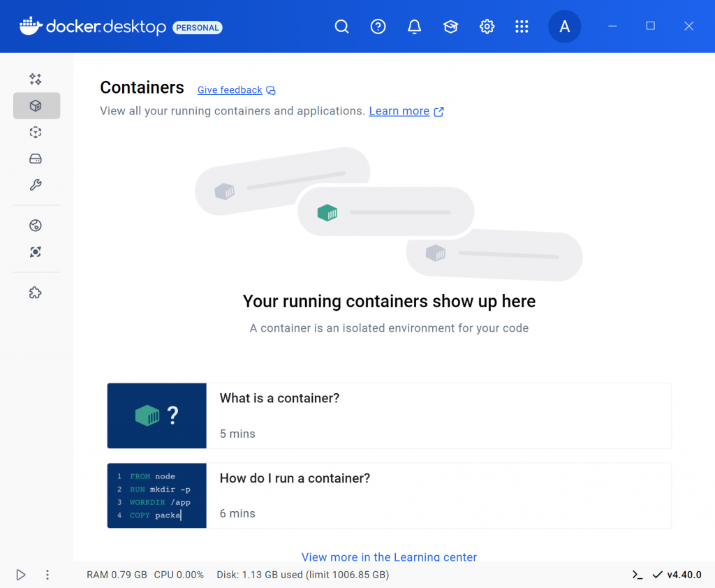Open the account avatar labeled A
The image size is (715, 588).
[564, 27]
